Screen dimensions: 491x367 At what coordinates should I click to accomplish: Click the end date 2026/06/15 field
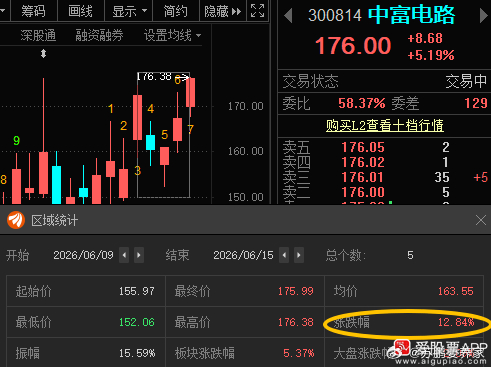click(243, 255)
